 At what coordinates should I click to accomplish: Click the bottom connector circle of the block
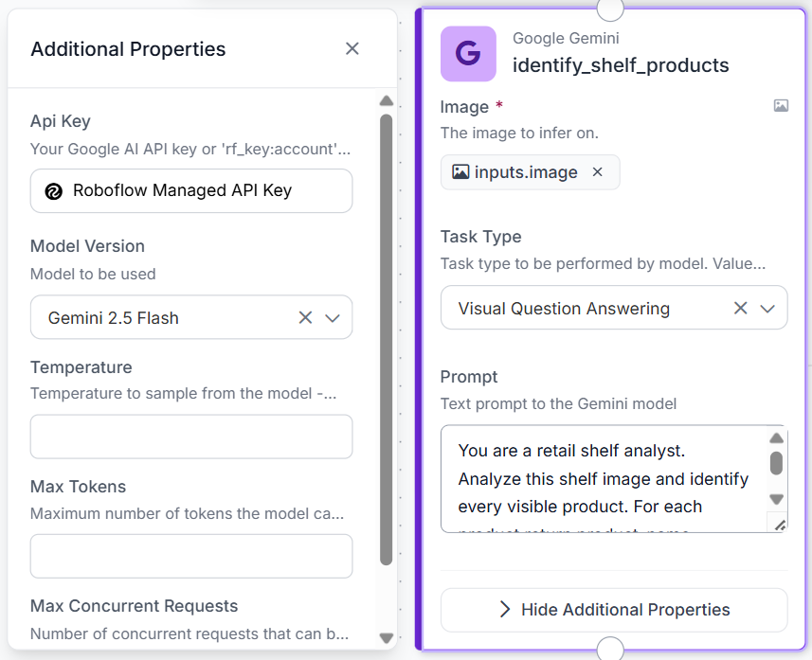pyautogui.click(x=610, y=650)
